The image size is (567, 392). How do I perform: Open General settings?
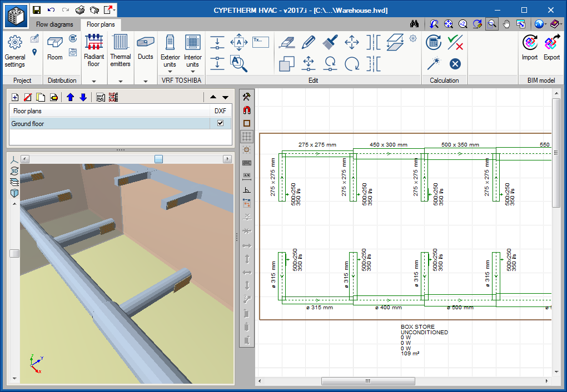point(15,50)
